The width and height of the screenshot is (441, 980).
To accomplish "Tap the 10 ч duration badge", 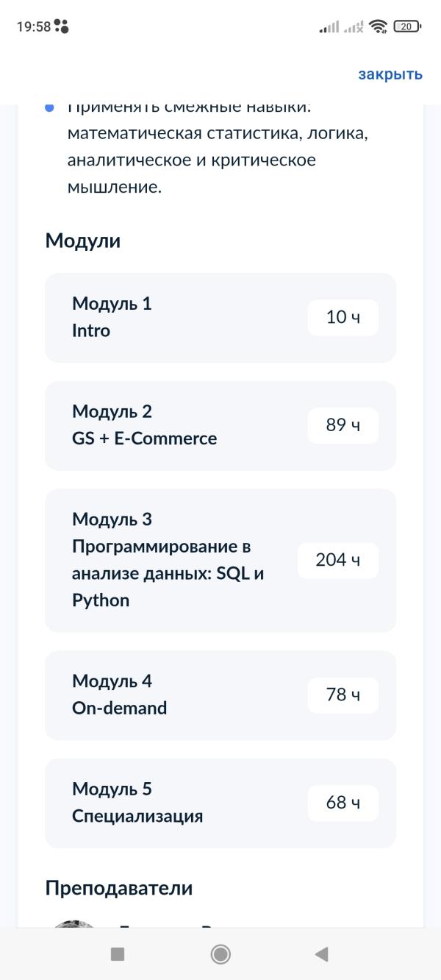I will point(343,318).
